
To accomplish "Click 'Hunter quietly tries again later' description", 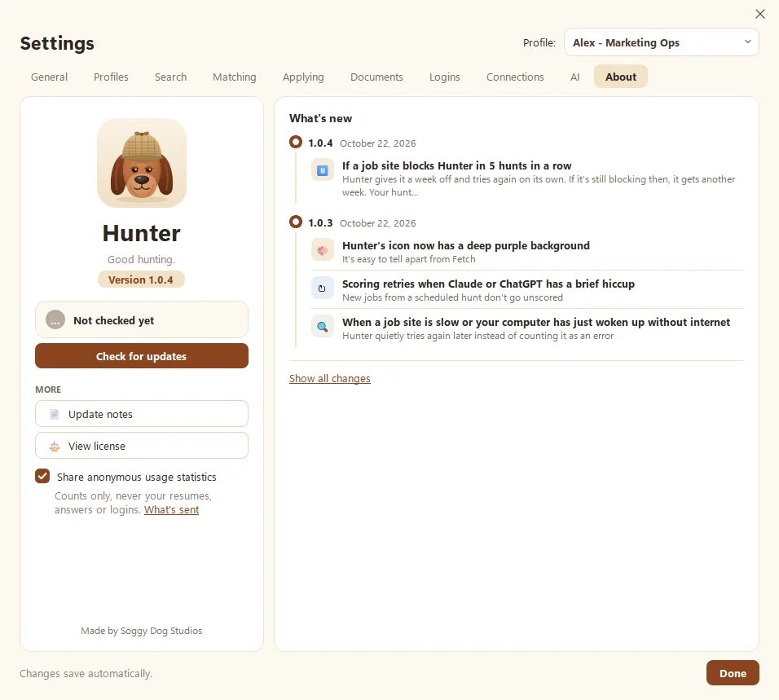I will click(478, 336).
